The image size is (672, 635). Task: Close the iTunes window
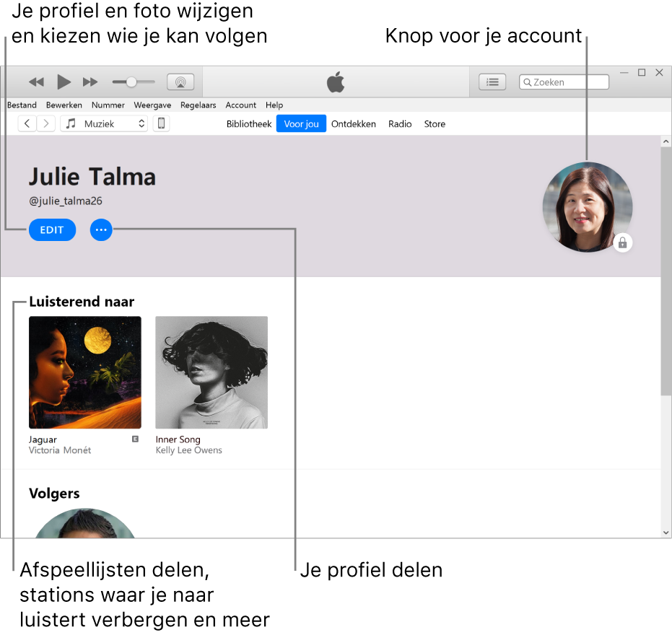[x=660, y=72]
